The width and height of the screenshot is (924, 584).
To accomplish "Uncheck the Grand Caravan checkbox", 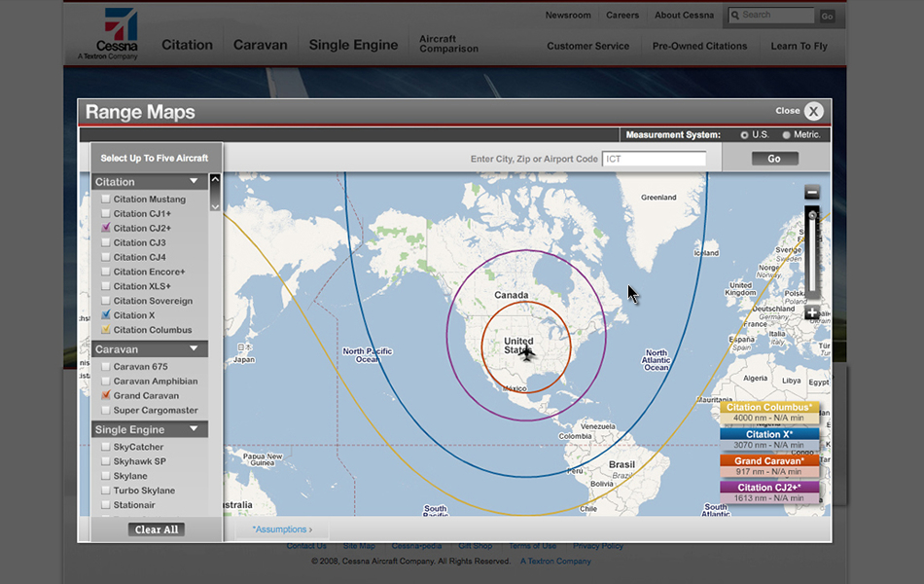I will 105,395.
